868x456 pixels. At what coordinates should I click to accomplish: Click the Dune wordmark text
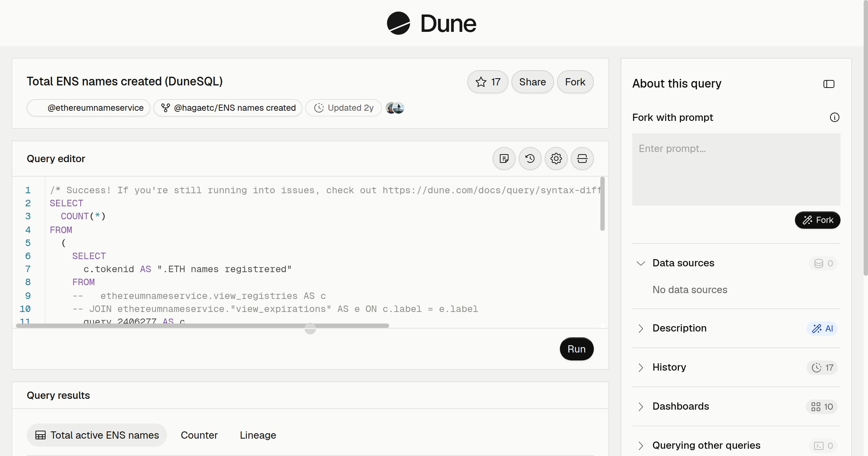pos(448,24)
